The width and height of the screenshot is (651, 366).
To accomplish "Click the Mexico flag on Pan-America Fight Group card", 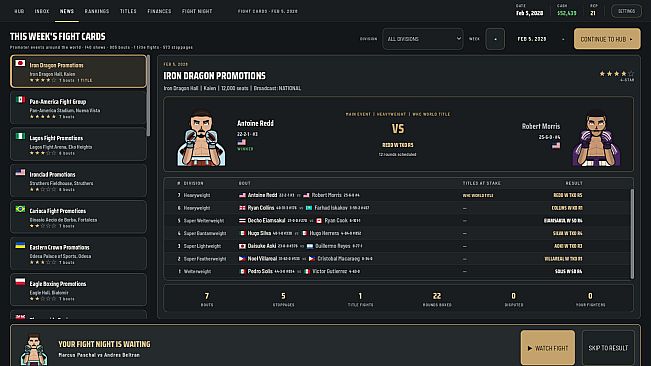I will point(20,100).
